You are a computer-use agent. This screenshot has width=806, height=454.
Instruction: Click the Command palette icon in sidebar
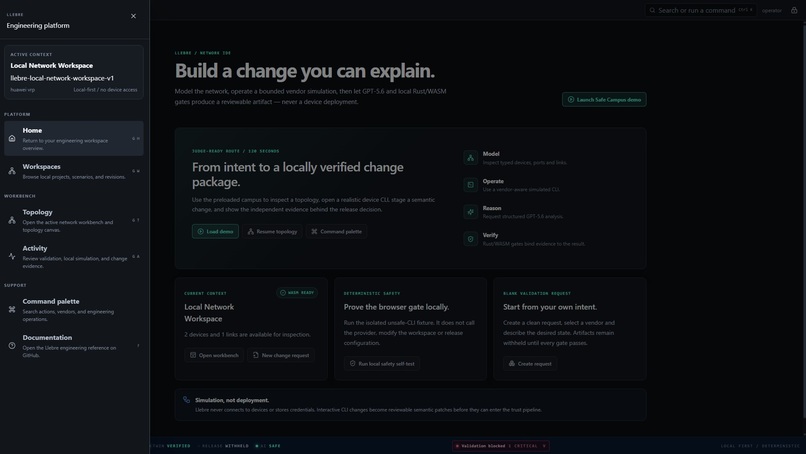(x=12, y=310)
